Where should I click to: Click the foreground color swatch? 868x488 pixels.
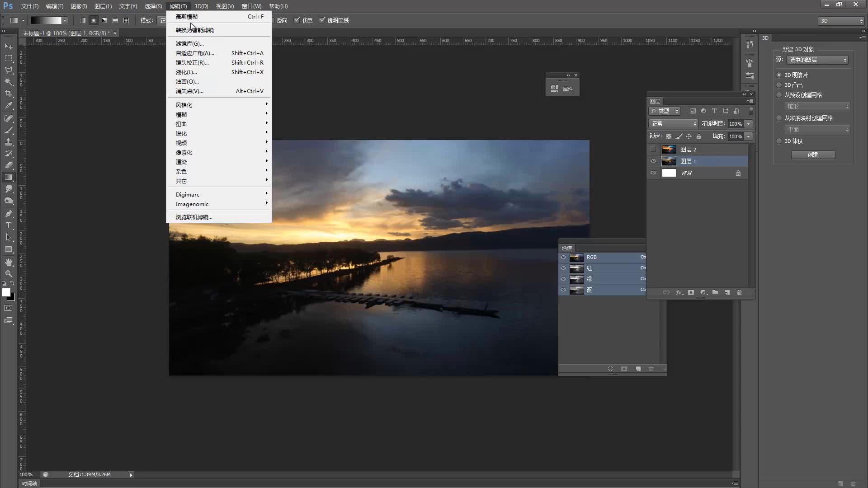click(x=6, y=292)
